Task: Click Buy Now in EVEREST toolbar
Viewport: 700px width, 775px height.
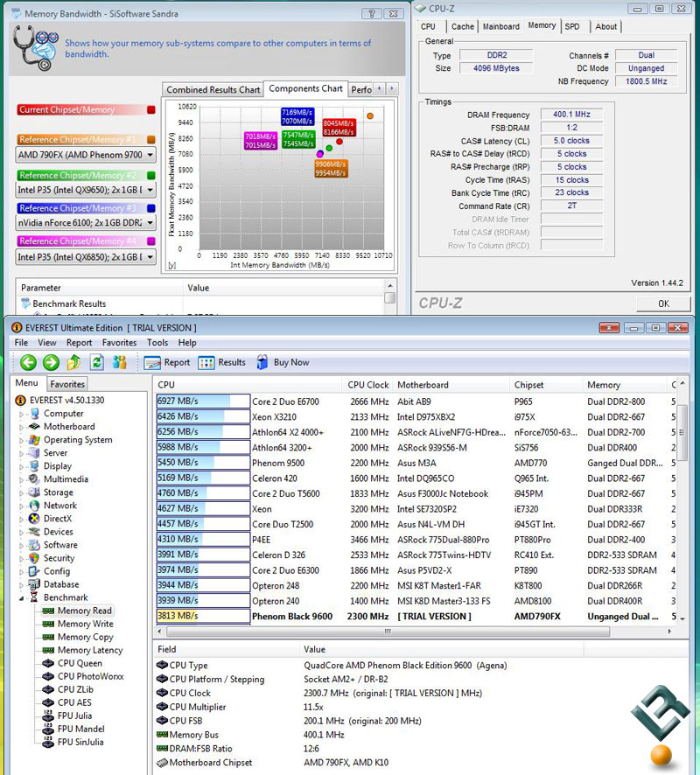Action: (283, 363)
